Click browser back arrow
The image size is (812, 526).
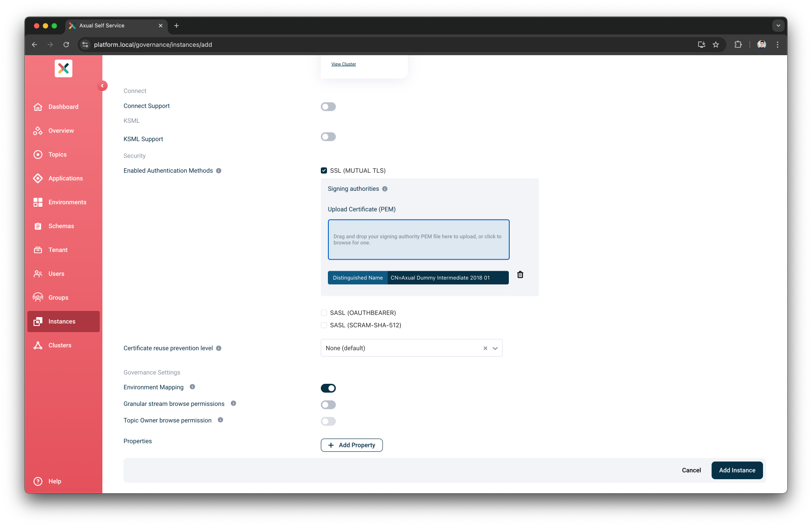click(34, 45)
